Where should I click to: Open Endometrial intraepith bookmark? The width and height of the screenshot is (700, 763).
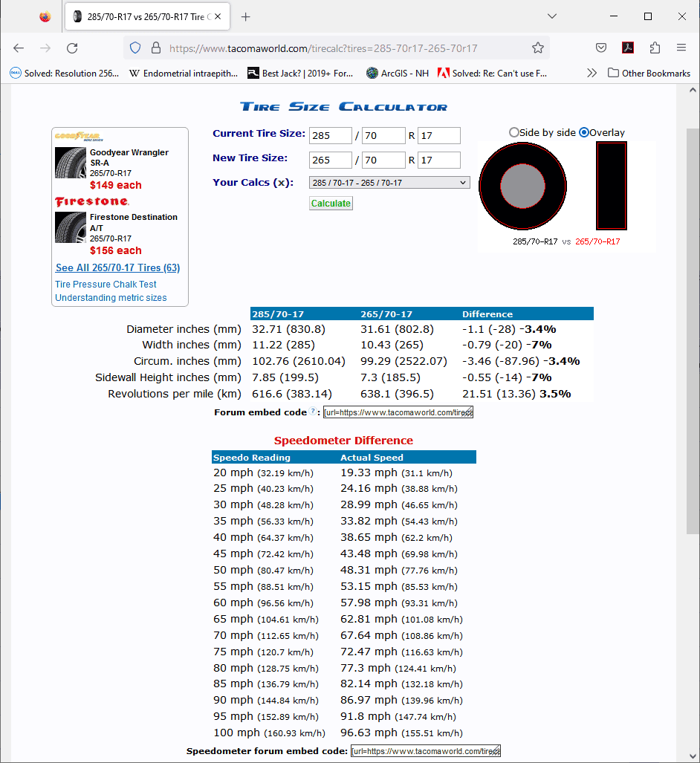point(184,73)
